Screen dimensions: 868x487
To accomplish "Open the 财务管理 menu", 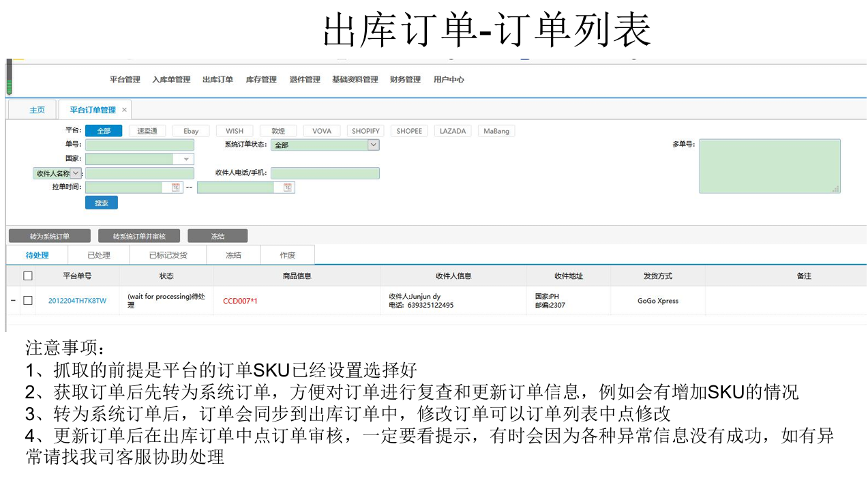I will point(406,80).
